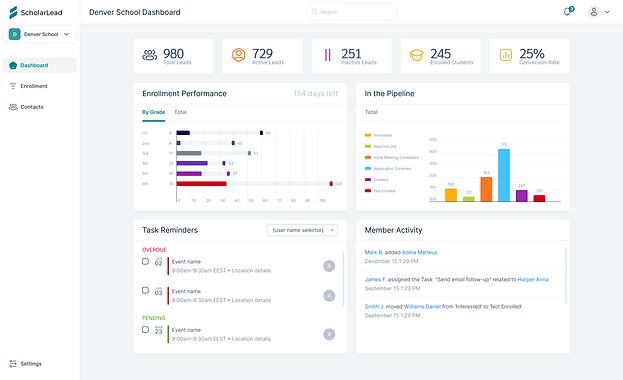Click the 245 Enrolled Students card
This screenshot has height=380, width=623.
[441, 56]
